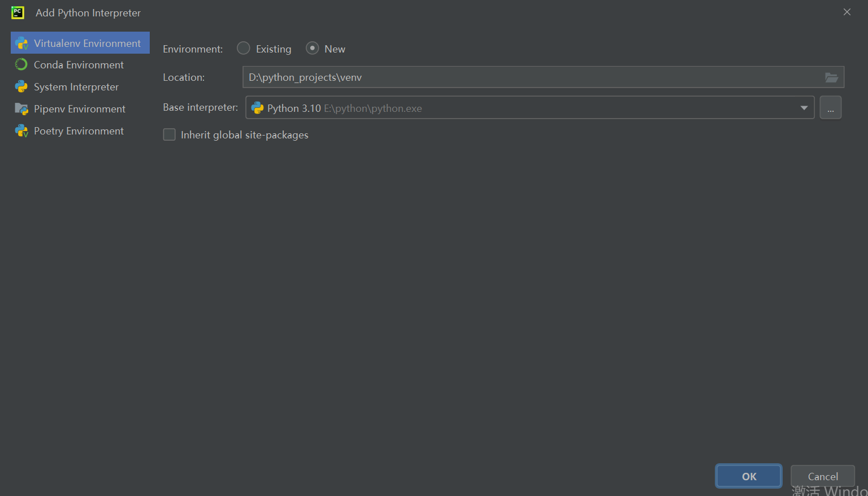Select the New environment radio button

[313, 49]
